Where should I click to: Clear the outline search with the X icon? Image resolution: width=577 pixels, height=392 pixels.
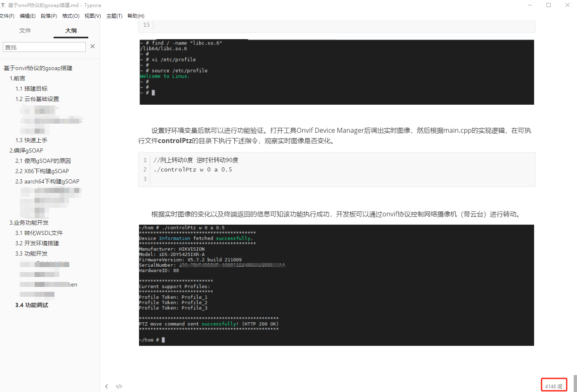point(92,46)
